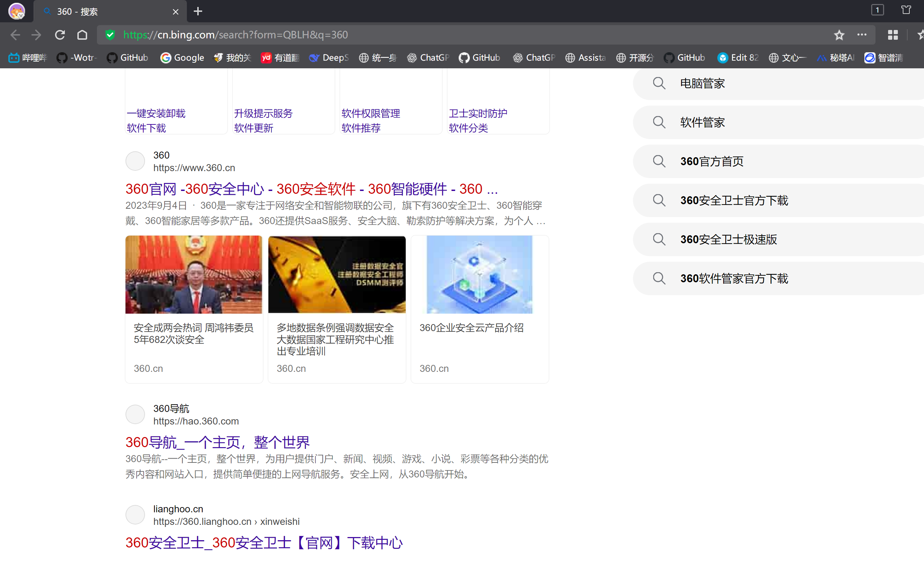
Task: Go to the browser home page
Action: (82, 35)
